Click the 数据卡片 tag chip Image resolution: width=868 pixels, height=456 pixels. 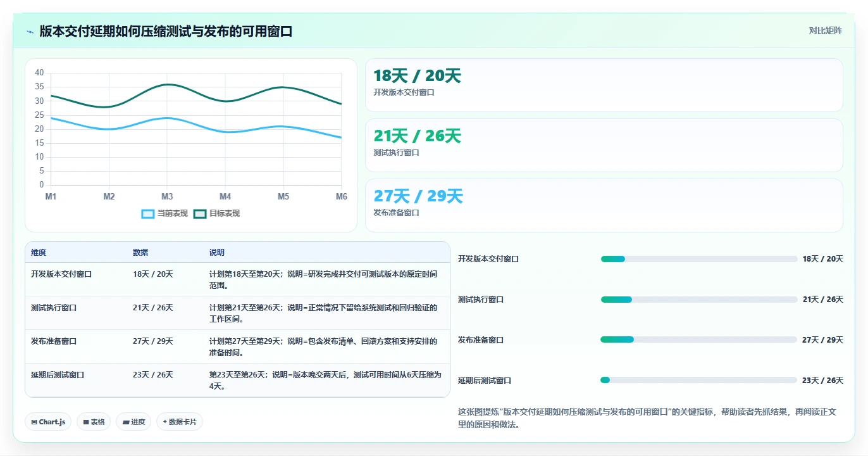[x=180, y=422]
